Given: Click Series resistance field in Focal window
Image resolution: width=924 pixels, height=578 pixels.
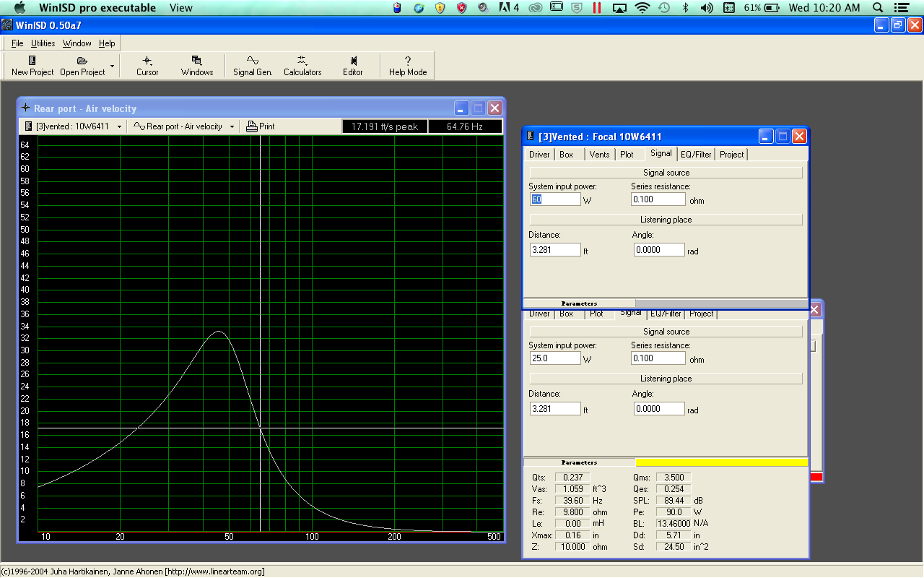Looking at the screenshot, I should click(658, 199).
